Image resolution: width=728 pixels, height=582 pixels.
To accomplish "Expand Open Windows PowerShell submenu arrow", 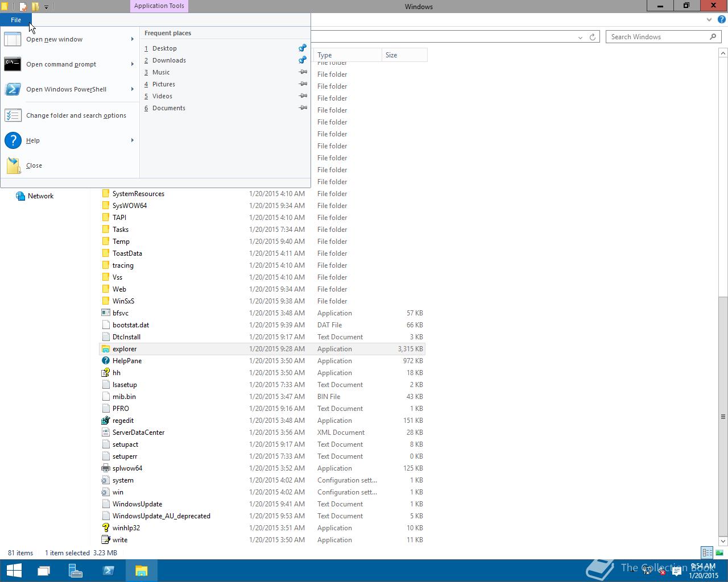I will coord(133,89).
